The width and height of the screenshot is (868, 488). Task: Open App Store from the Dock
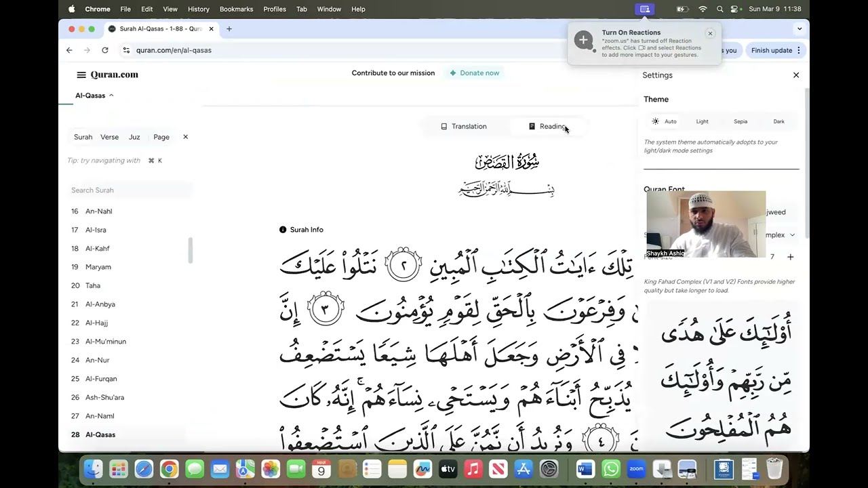pyautogui.click(x=524, y=469)
